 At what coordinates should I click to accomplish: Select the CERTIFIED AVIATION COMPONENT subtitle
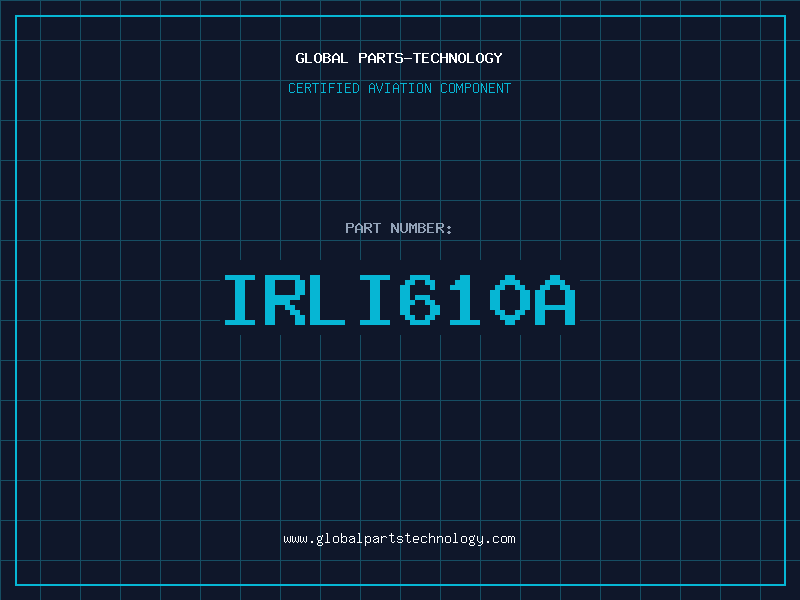tap(399, 88)
